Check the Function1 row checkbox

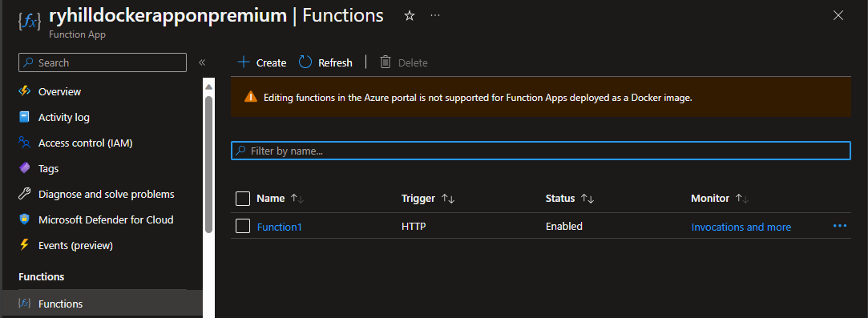[243, 226]
